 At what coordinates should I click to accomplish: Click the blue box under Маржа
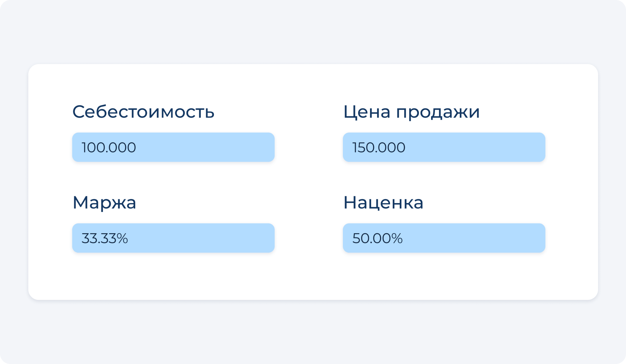click(173, 238)
